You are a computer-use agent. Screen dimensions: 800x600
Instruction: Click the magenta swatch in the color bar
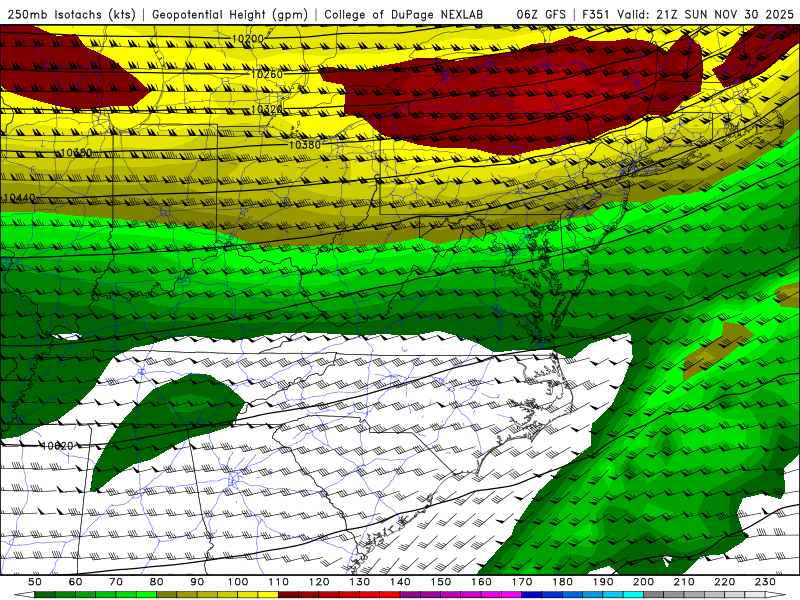coord(511,594)
